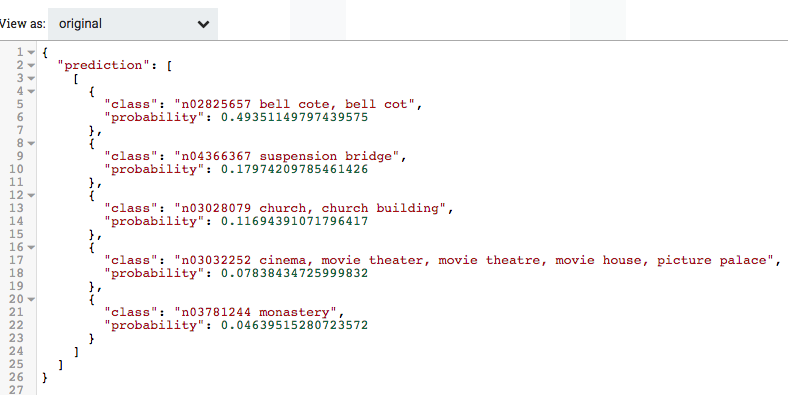Click the probability value 0.07838434725999832

294,273
